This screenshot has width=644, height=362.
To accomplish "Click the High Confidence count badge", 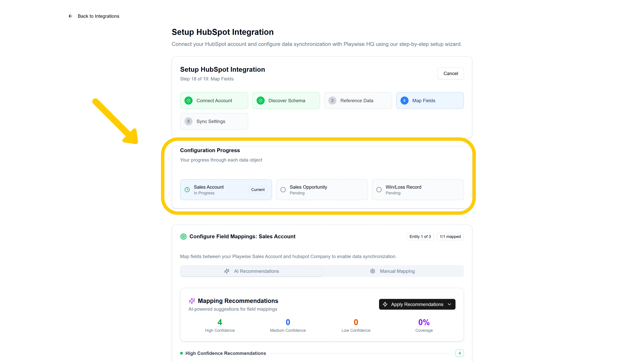I will [x=460, y=353].
